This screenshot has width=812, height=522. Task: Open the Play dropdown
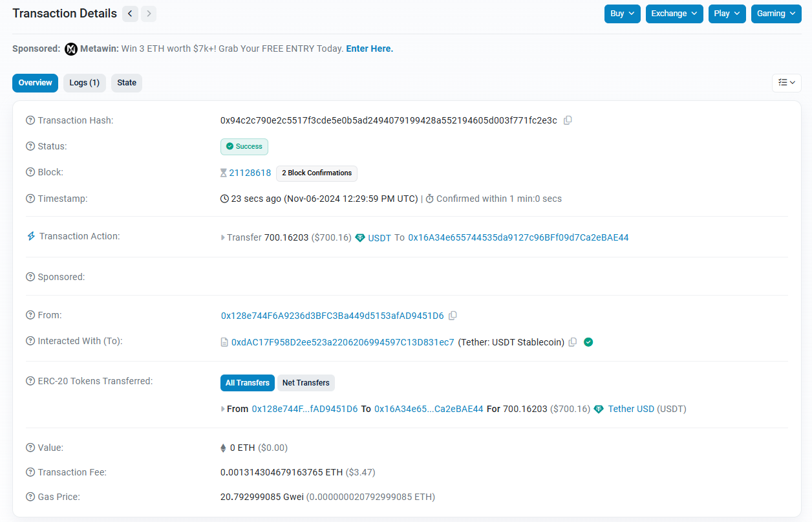pyautogui.click(x=727, y=14)
